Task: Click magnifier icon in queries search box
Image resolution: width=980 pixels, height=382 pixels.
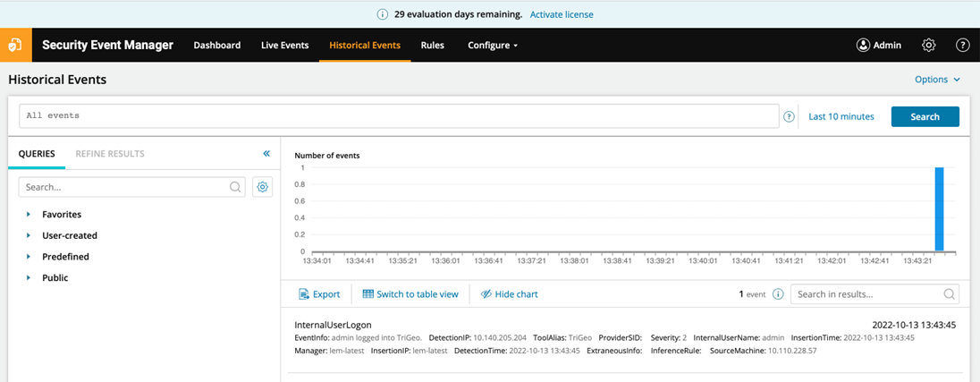Action: [x=235, y=187]
